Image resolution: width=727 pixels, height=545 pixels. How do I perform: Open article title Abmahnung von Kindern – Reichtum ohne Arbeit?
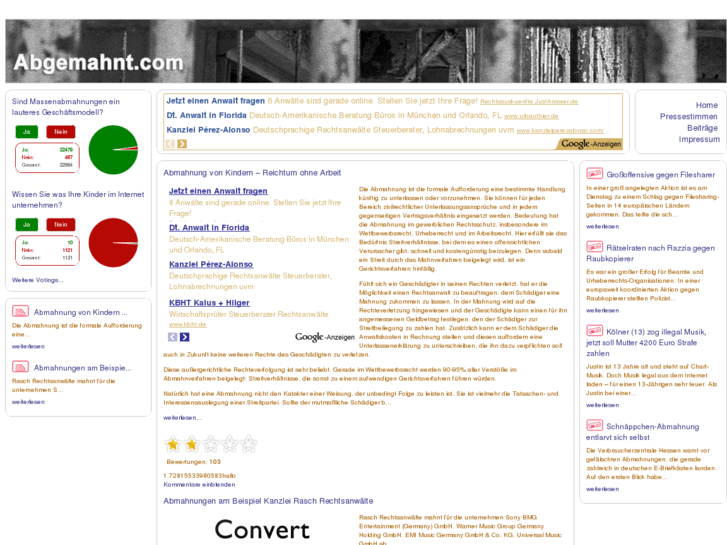tap(252, 173)
